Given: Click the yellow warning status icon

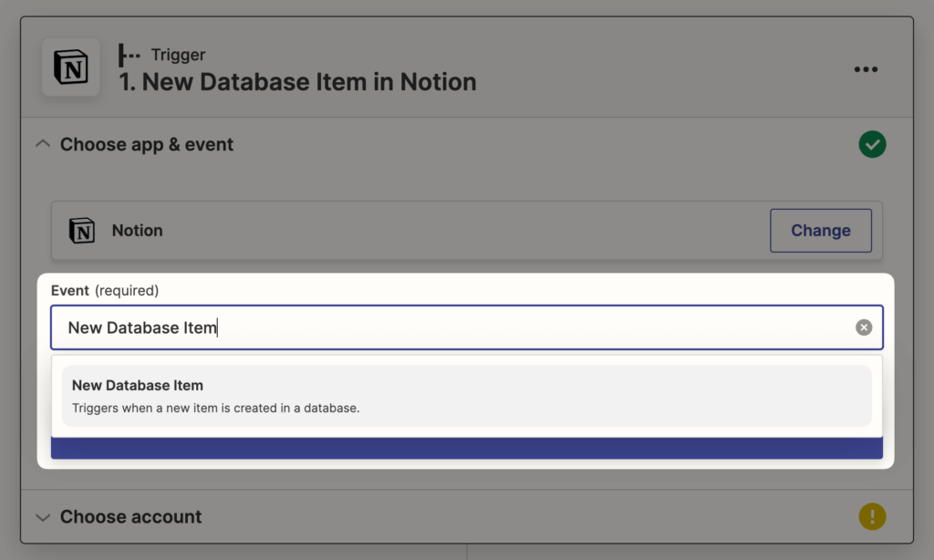Looking at the screenshot, I should click(872, 516).
